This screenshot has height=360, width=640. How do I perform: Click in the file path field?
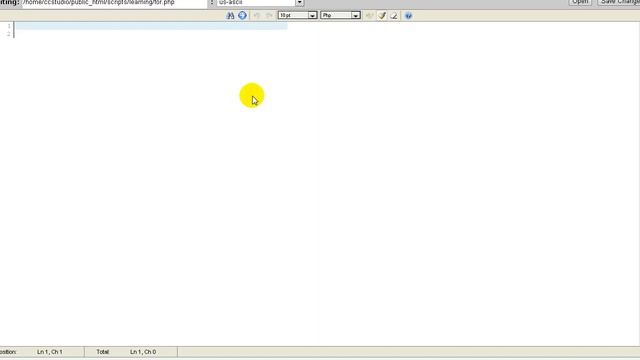pos(115,3)
